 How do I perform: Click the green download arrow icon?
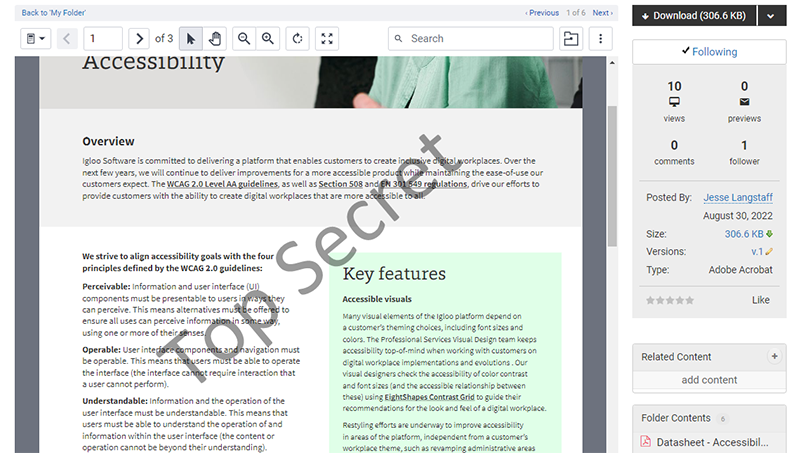pyautogui.click(x=769, y=234)
